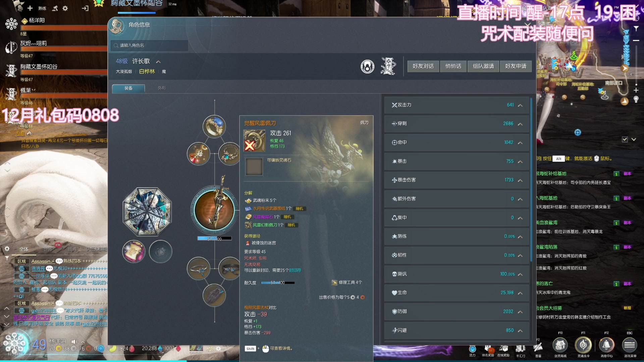The image size is (644, 362).
Task: Click 杨洋阳 party member health bar
Action: pyautogui.click(x=64, y=28)
